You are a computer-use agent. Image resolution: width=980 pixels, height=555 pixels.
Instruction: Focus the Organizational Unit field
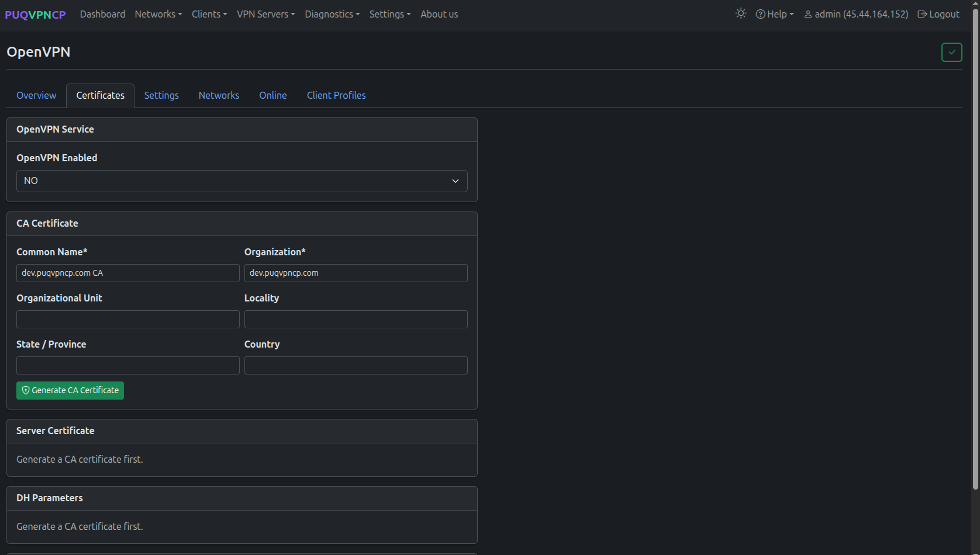coord(128,319)
